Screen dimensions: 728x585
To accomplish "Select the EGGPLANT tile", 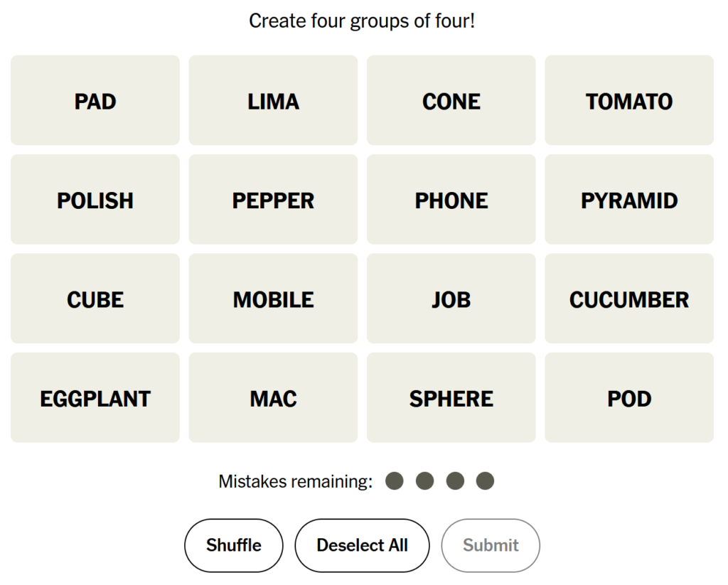I will (x=95, y=398).
